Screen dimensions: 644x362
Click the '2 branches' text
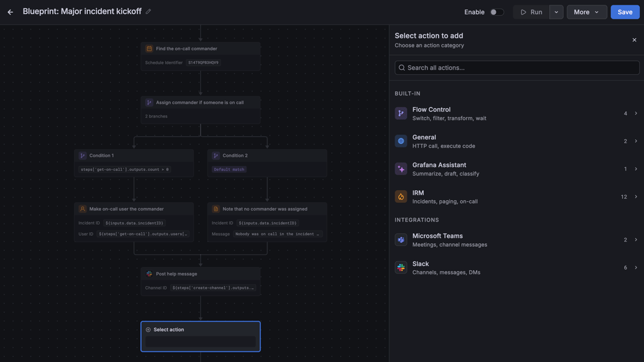(156, 116)
